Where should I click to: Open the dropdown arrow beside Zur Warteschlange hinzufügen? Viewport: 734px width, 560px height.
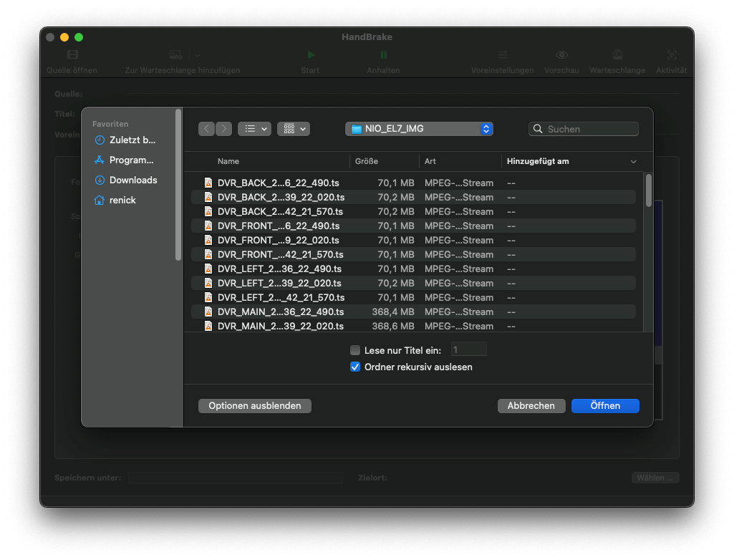click(x=197, y=55)
